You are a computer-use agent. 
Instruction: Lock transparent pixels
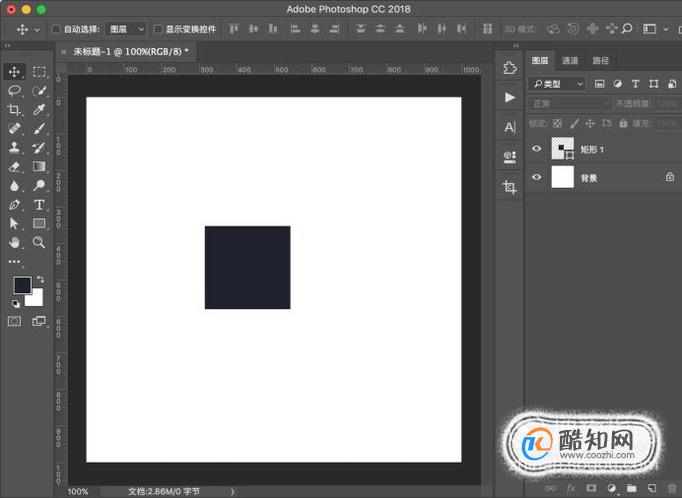[557, 124]
